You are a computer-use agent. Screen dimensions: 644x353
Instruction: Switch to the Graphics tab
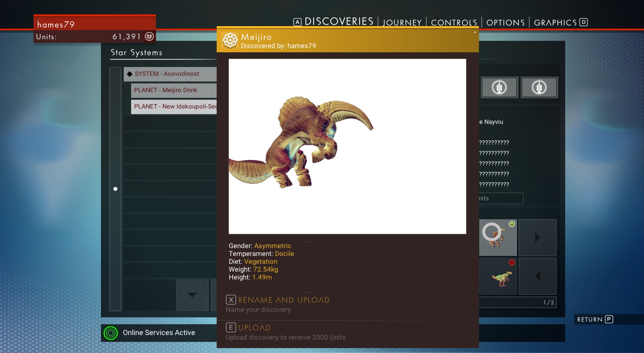555,22
